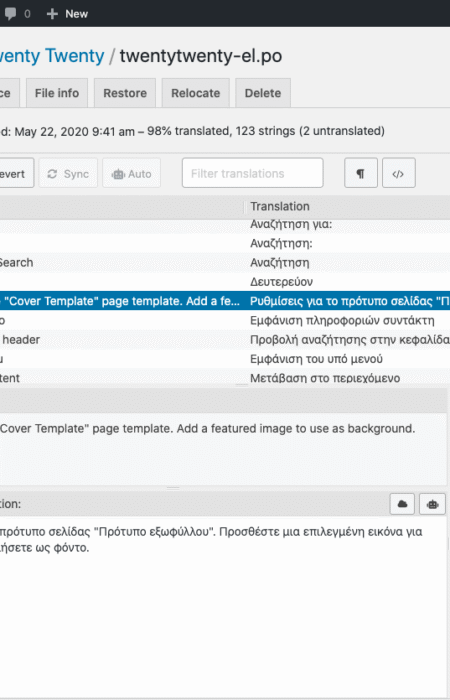Image resolution: width=450 pixels, height=700 pixels.
Task: Focus the Filter translations field
Action: pos(252,173)
